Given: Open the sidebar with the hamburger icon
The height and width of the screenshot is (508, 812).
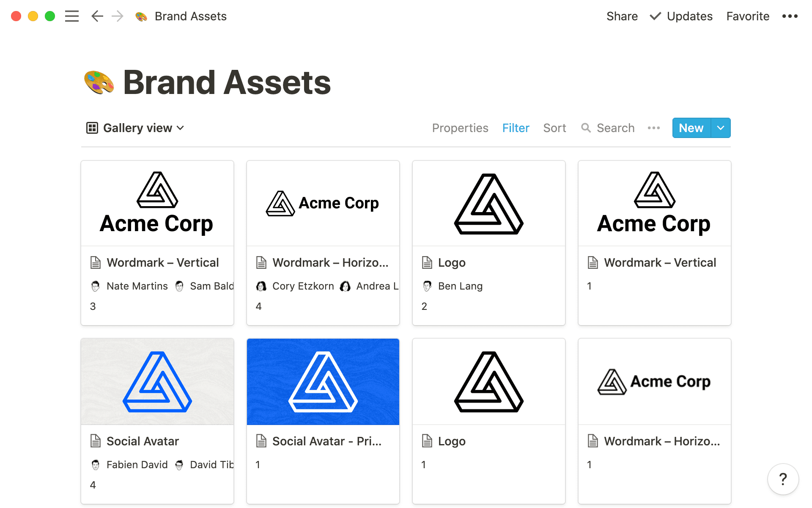Looking at the screenshot, I should (72, 16).
